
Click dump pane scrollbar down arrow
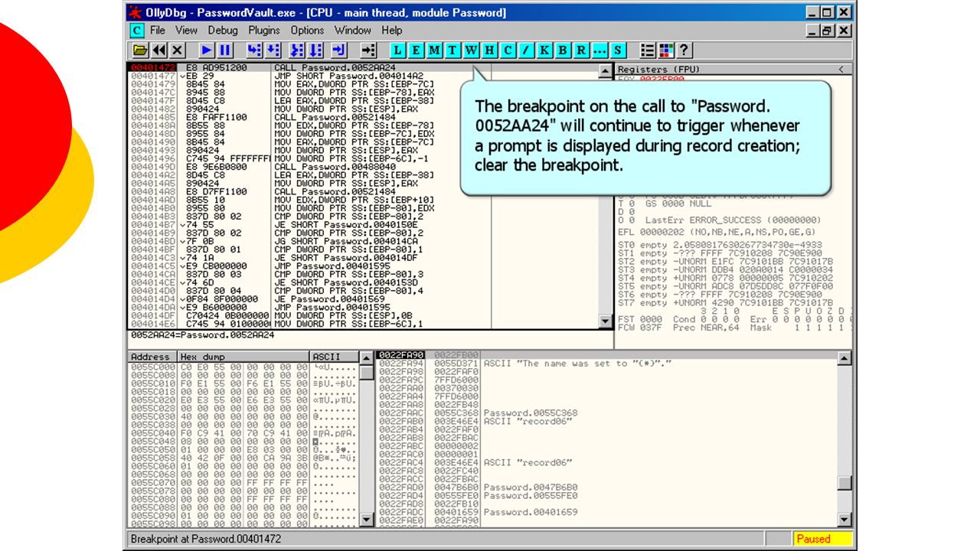367,520
